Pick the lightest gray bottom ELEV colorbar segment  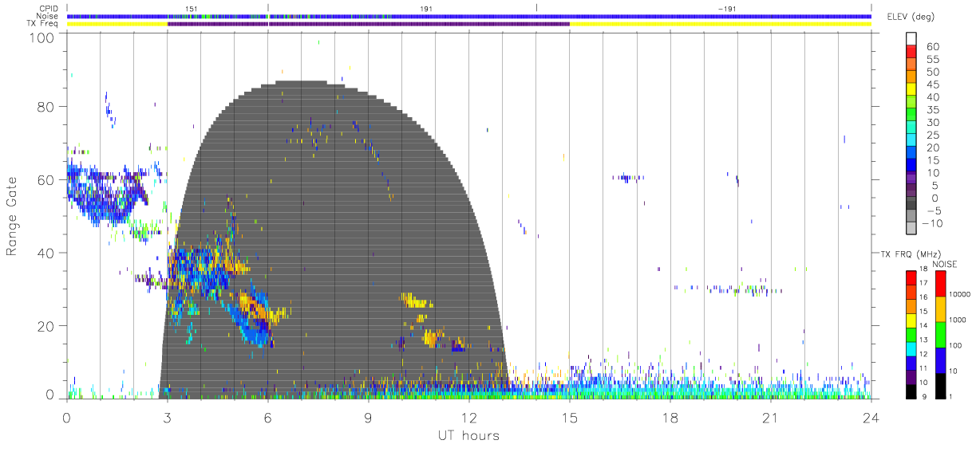click(912, 229)
